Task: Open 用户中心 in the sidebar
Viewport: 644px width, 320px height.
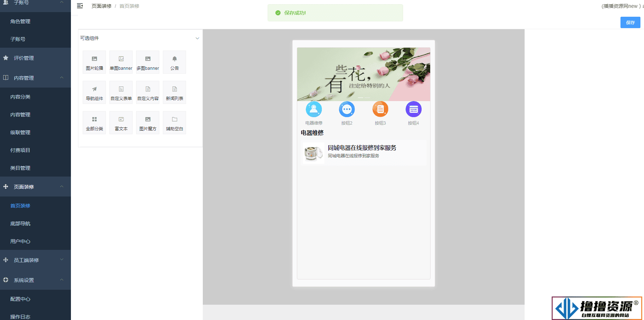Action: (35, 241)
